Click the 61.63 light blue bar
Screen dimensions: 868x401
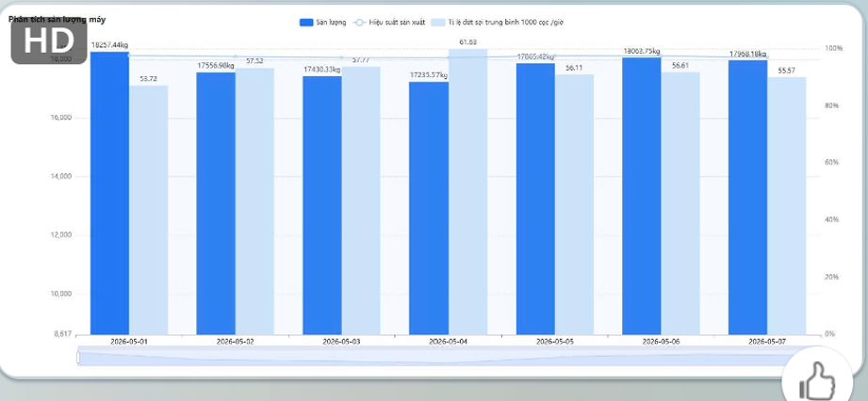pos(467,192)
